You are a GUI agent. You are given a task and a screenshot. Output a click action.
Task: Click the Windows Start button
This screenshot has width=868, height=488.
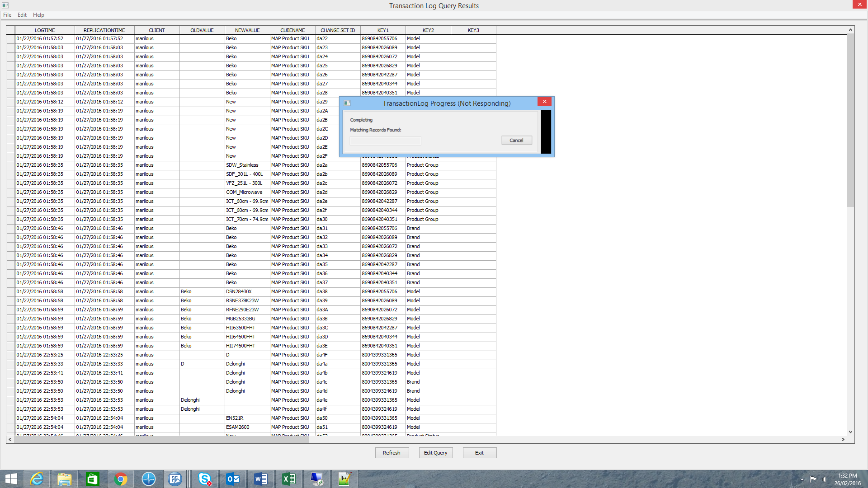click(x=11, y=479)
